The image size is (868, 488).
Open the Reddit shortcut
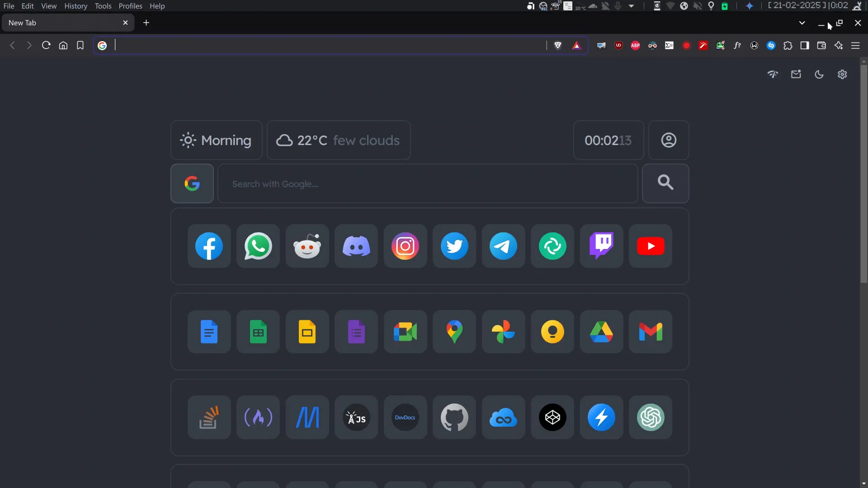tap(307, 246)
